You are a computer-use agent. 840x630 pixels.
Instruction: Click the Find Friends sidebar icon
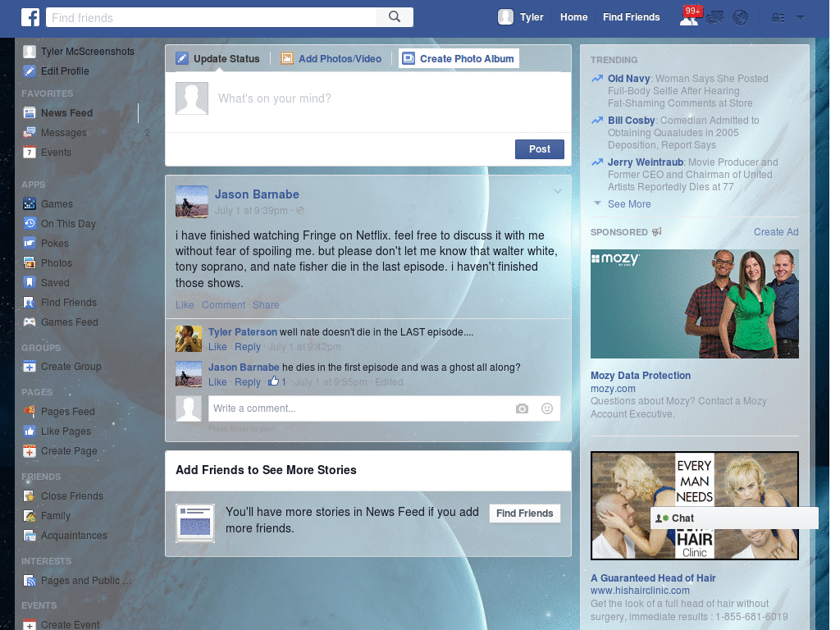pyautogui.click(x=30, y=302)
